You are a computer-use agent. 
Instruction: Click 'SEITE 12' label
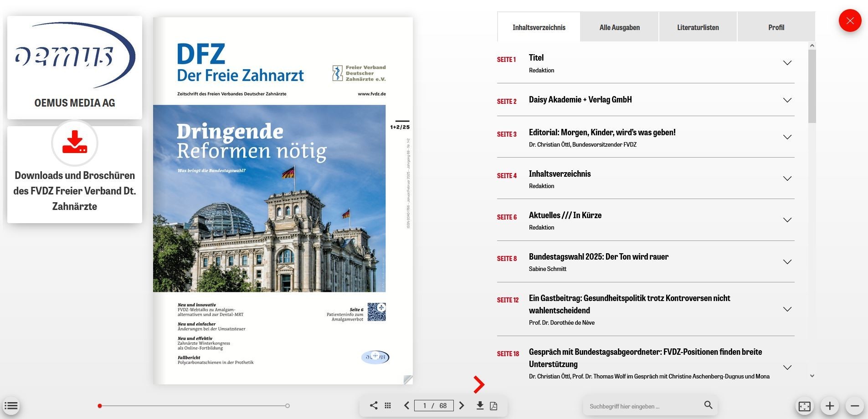point(508,300)
